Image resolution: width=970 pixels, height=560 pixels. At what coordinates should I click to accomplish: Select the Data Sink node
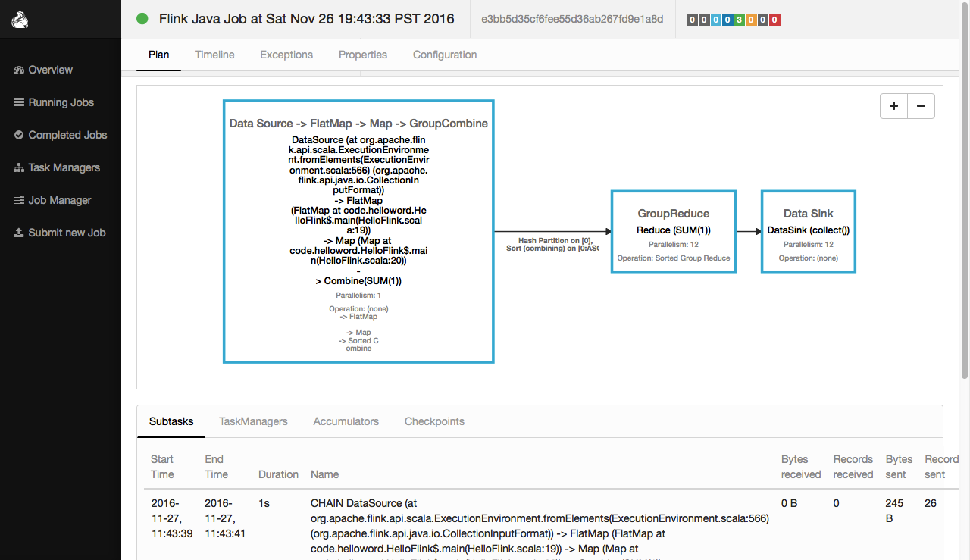[x=808, y=231]
